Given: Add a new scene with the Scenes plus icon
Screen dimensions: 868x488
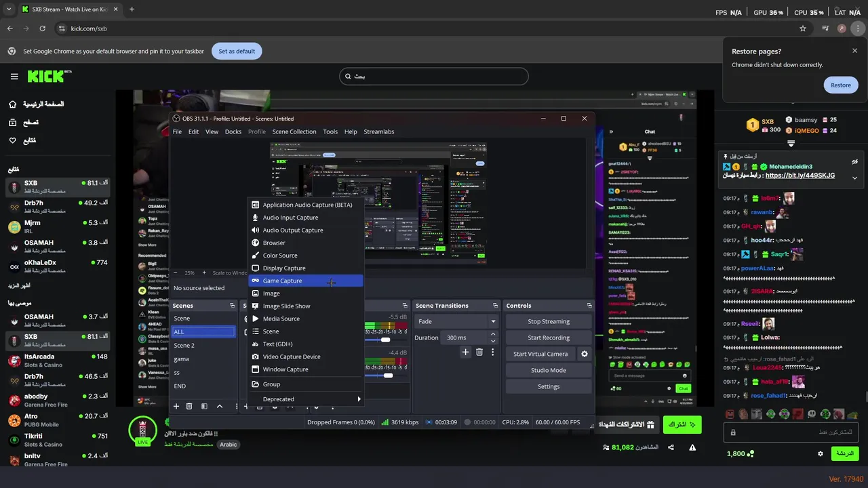Looking at the screenshot, I should coord(176,407).
